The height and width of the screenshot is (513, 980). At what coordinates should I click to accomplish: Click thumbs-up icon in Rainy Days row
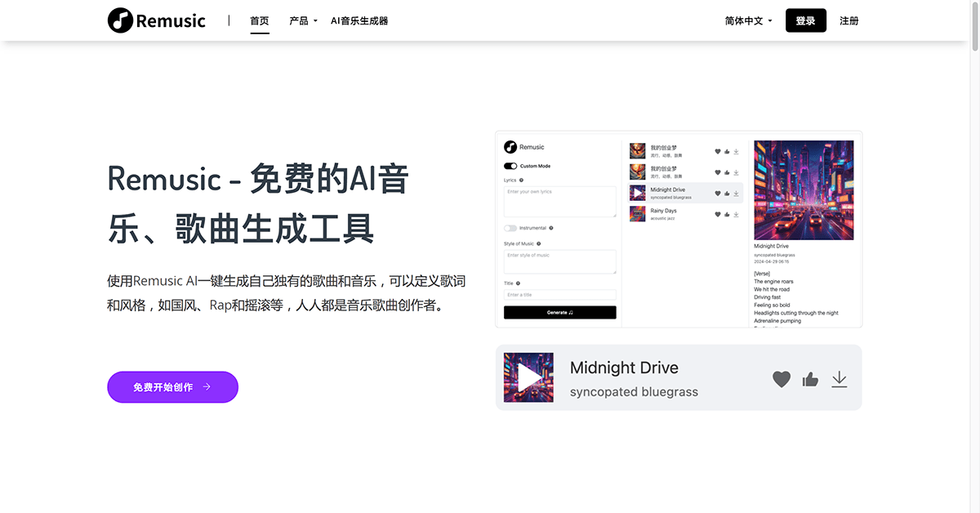(727, 214)
